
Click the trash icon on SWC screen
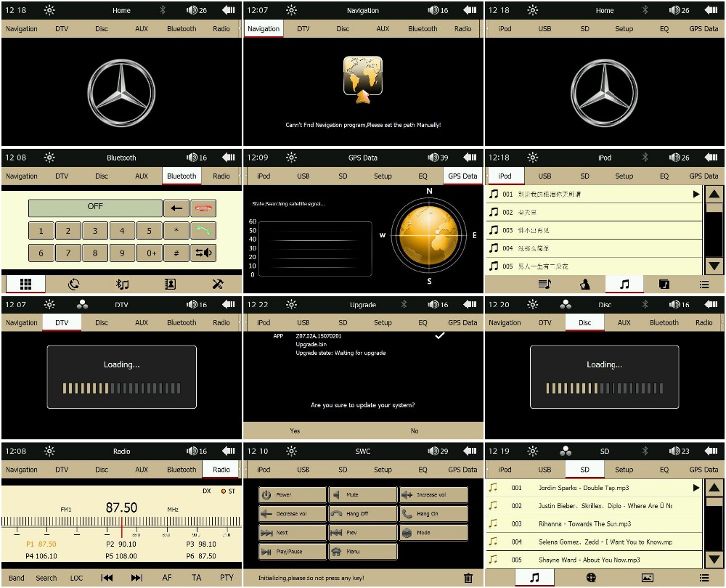click(468, 578)
